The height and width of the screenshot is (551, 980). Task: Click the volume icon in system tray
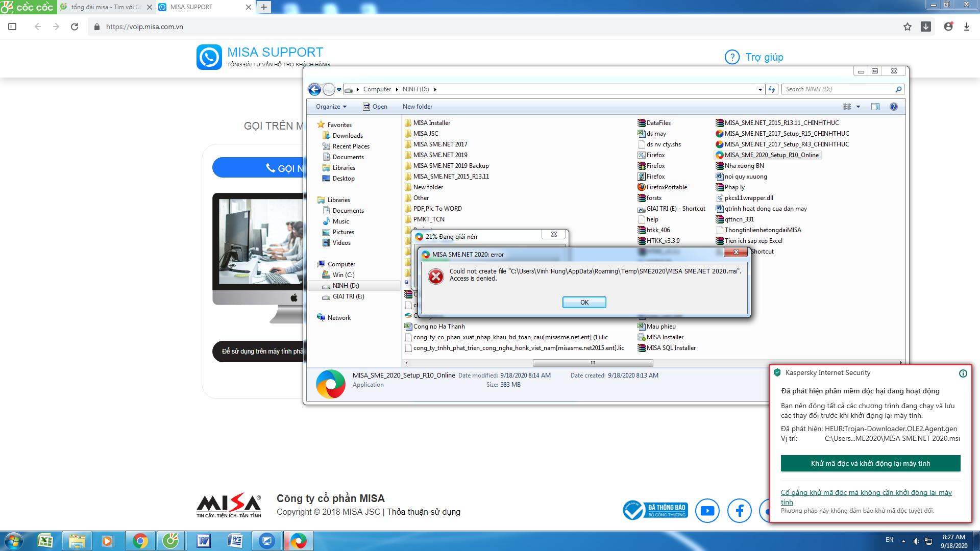pyautogui.click(x=916, y=541)
